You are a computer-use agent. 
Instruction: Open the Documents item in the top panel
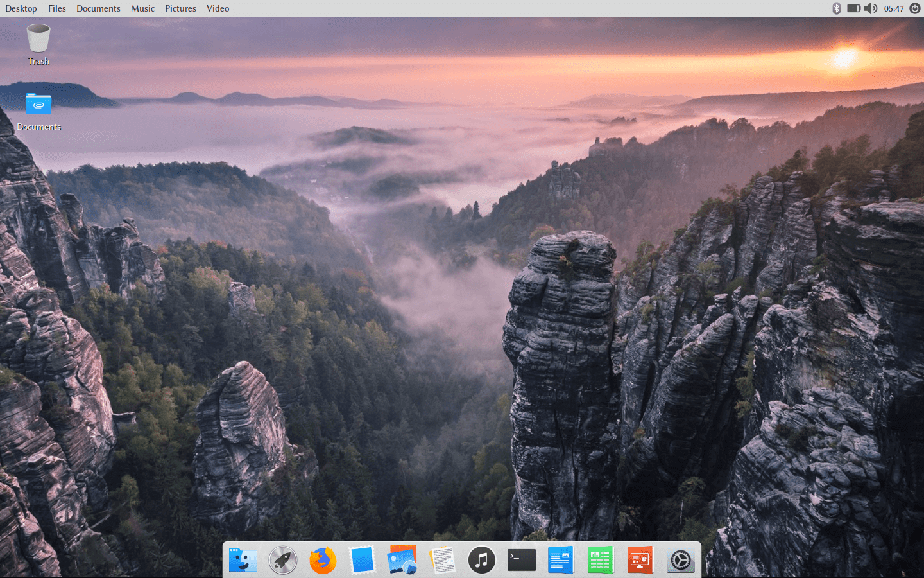(98, 8)
